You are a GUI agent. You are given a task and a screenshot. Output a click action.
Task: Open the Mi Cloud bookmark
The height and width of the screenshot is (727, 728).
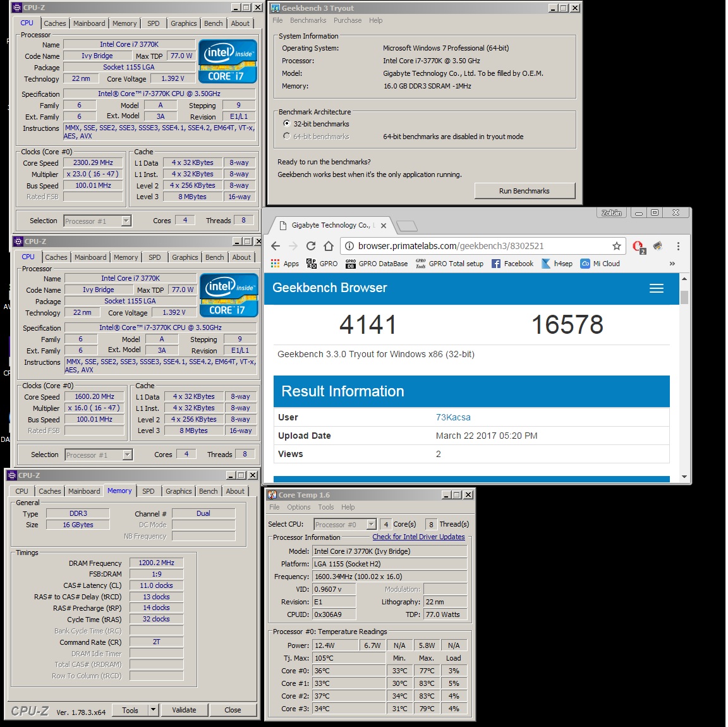click(600, 264)
